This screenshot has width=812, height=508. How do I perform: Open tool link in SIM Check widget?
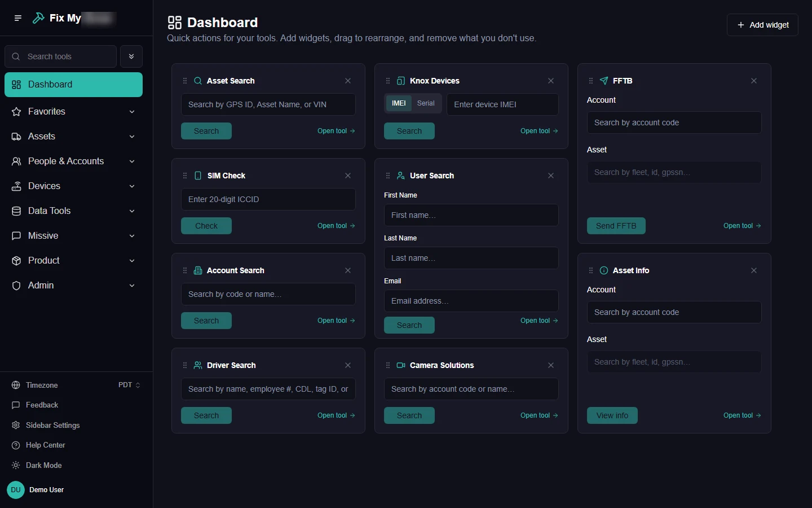[x=336, y=226]
